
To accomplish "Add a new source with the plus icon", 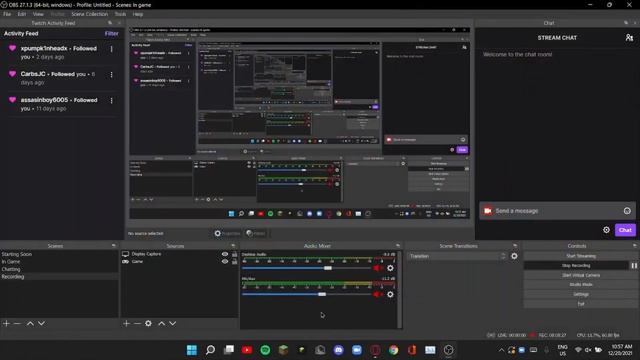I will pyautogui.click(x=126, y=323).
